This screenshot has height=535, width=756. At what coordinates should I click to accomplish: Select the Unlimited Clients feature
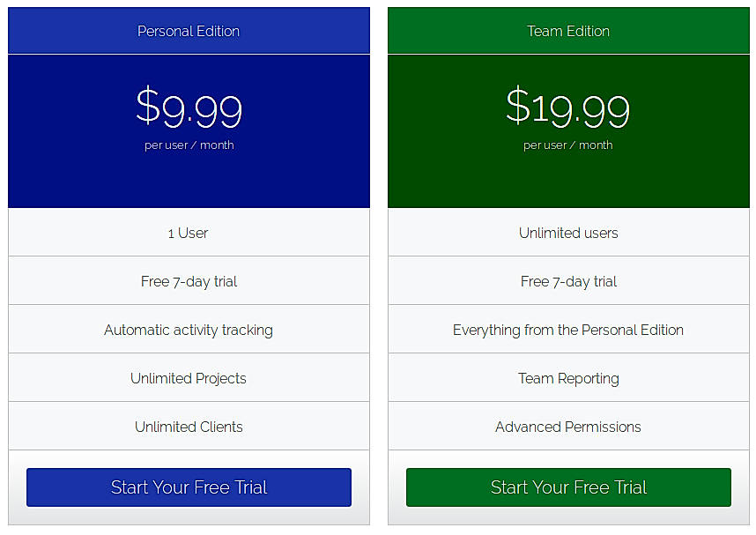click(189, 426)
